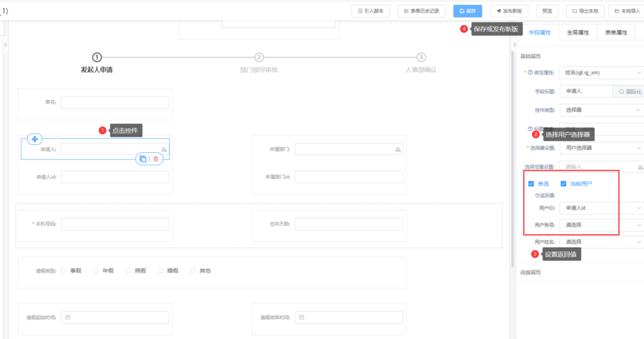Open 表单历史记录
Image resolution: width=644 pixels, height=339 pixels.
click(421, 11)
